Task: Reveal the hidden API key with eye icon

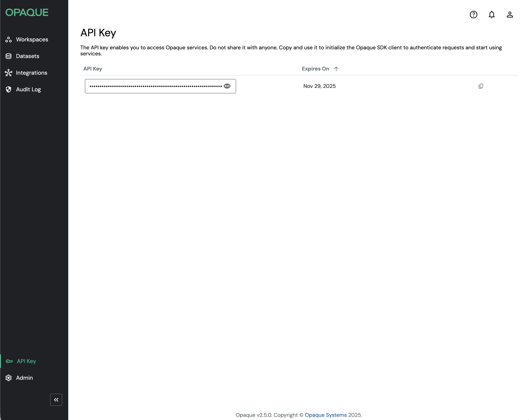Action: pos(227,86)
